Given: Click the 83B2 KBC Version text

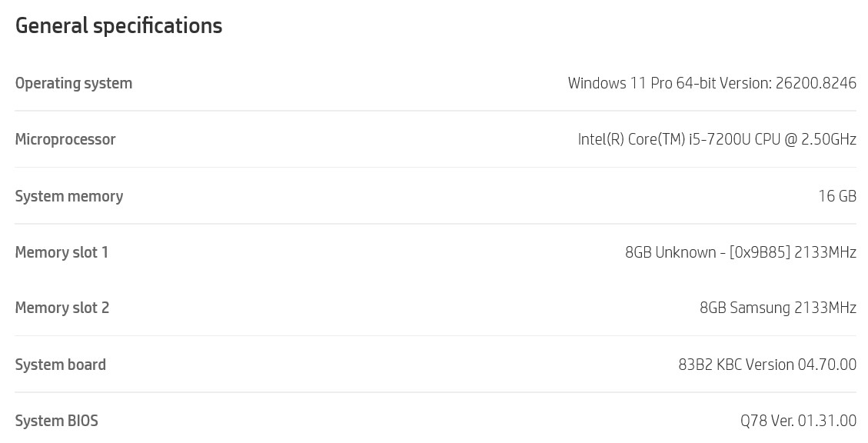Looking at the screenshot, I should click(737, 365).
